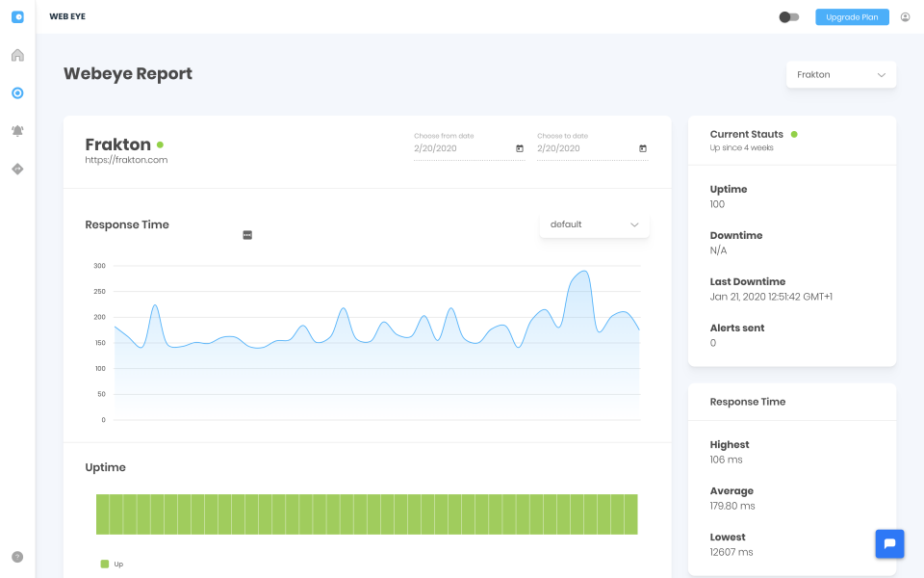
Task: Click the Choose from date field
Action: (469, 145)
